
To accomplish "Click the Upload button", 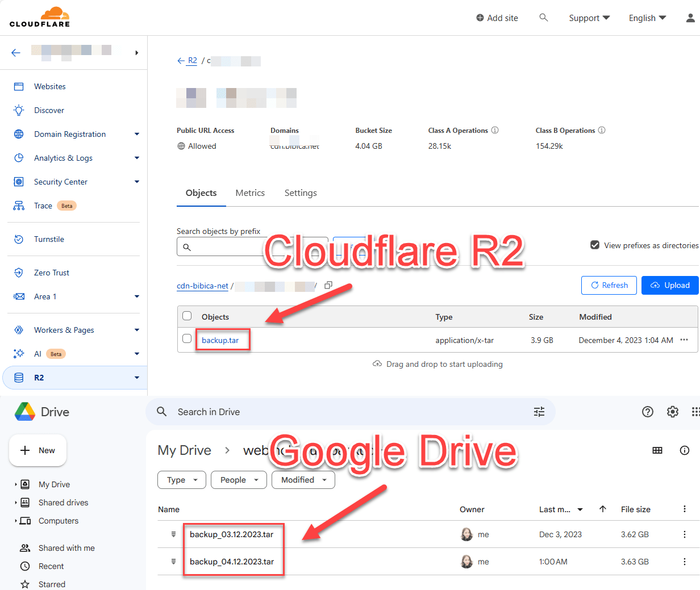I will pyautogui.click(x=670, y=285).
